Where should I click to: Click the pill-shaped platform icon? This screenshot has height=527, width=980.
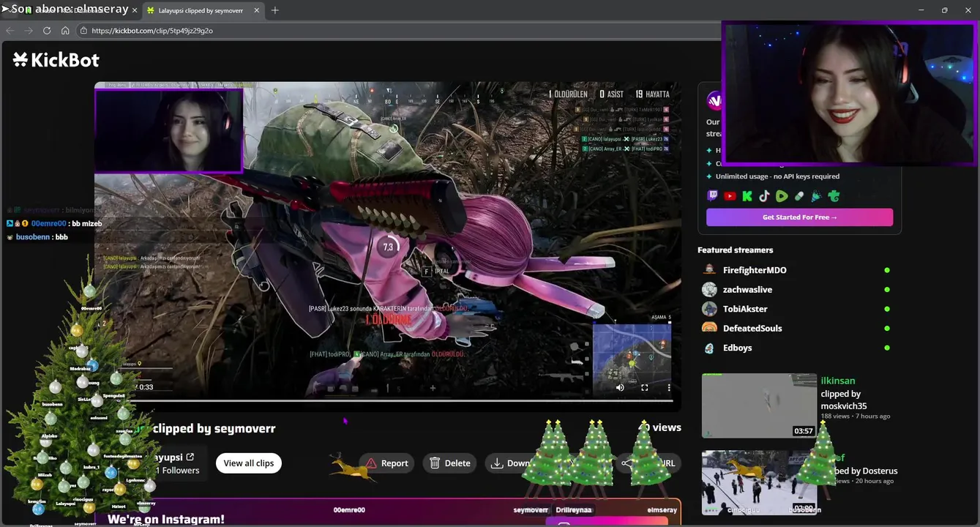click(x=799, y=196)
